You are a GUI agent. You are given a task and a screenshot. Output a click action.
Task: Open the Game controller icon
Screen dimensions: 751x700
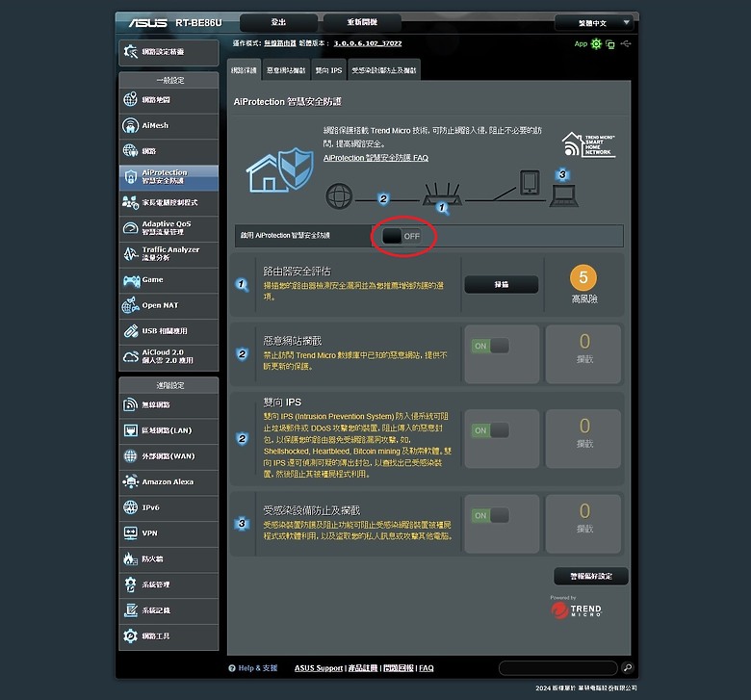[131, 280]
